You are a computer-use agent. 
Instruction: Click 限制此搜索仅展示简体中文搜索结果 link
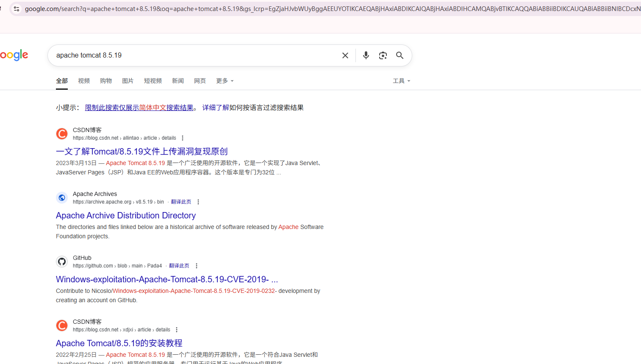click(139, 108)
